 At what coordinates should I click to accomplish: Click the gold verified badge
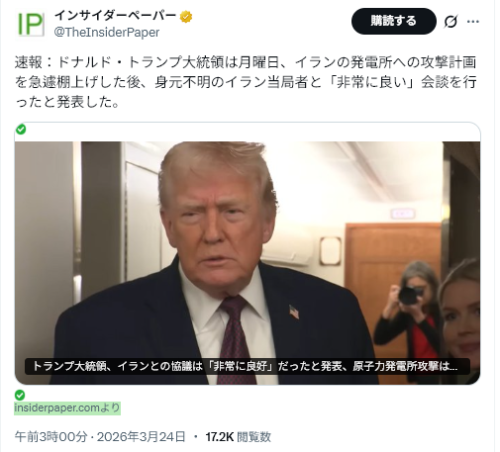point(186,16)
